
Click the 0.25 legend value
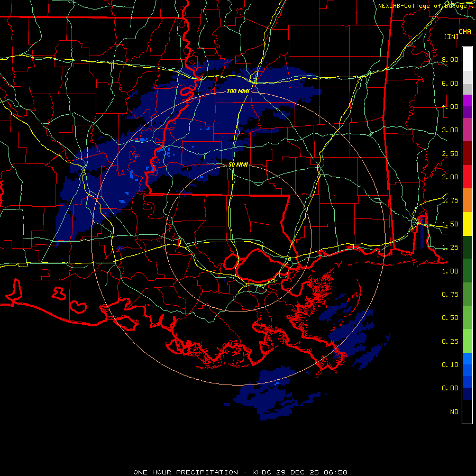tap(450, 342)
